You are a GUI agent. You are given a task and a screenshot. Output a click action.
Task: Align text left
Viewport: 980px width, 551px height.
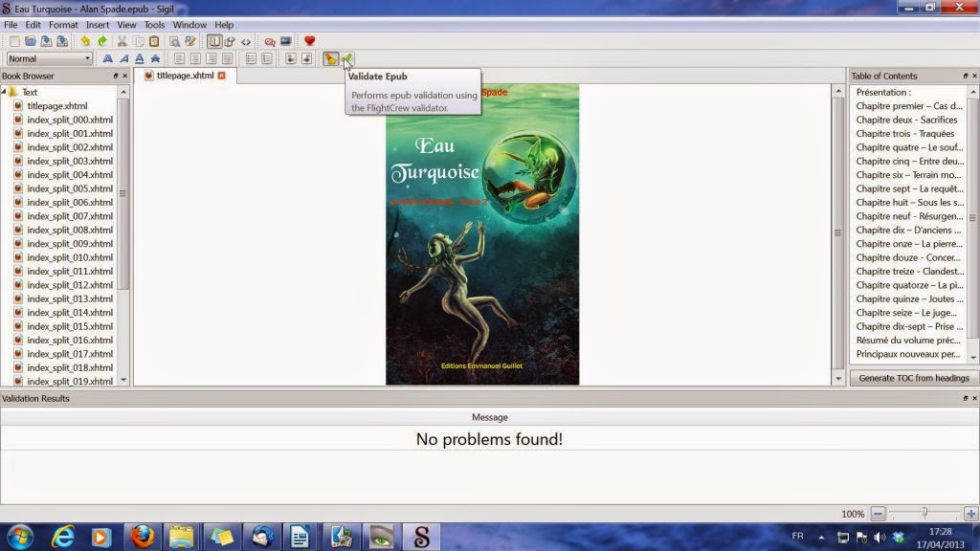pos(179,58)
